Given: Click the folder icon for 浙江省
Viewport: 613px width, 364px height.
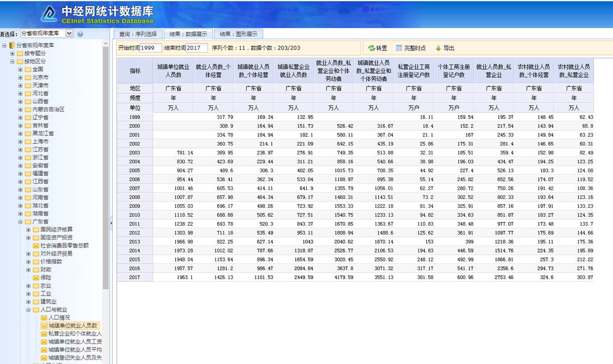Looking at the screenshot, I should tap(28, 158).
